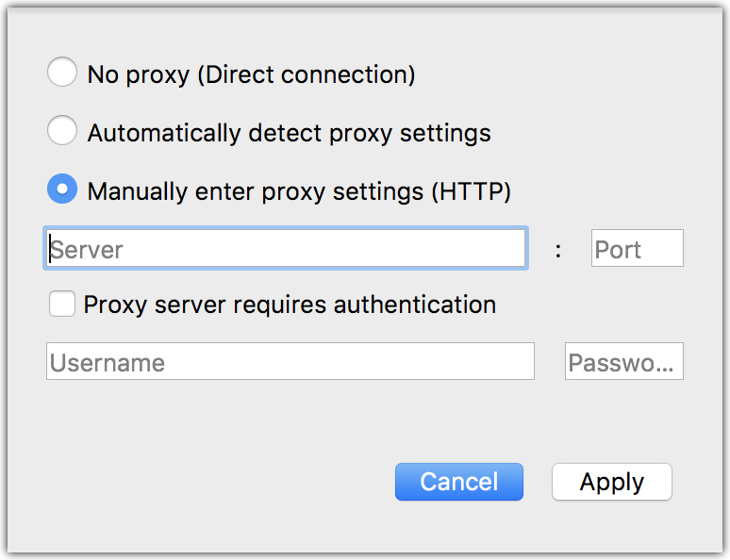Click the Password input field
This screenshot has width=730, height=560.
point(623,362)
